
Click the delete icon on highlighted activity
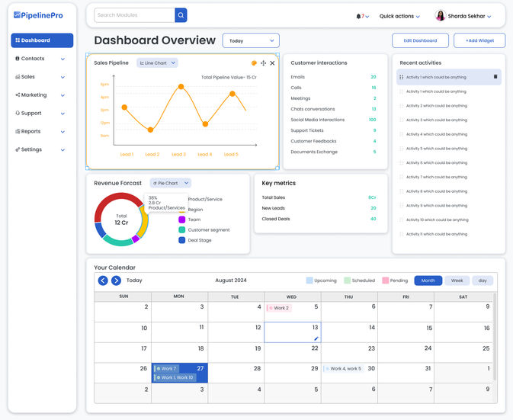coord(495,76)
